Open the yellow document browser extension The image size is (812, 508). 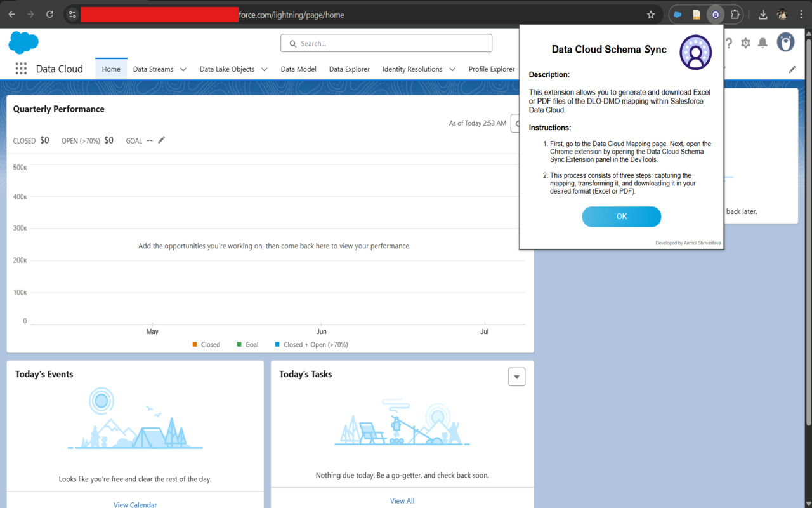point(697,15)
